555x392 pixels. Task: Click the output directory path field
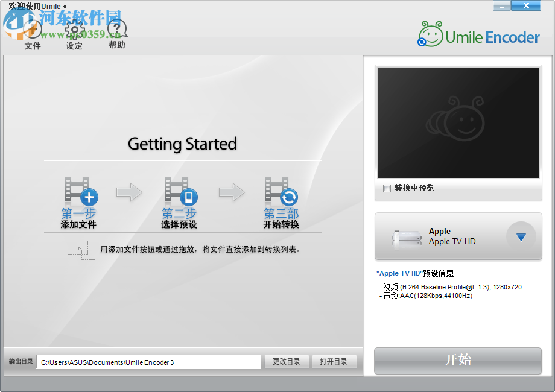148,361
